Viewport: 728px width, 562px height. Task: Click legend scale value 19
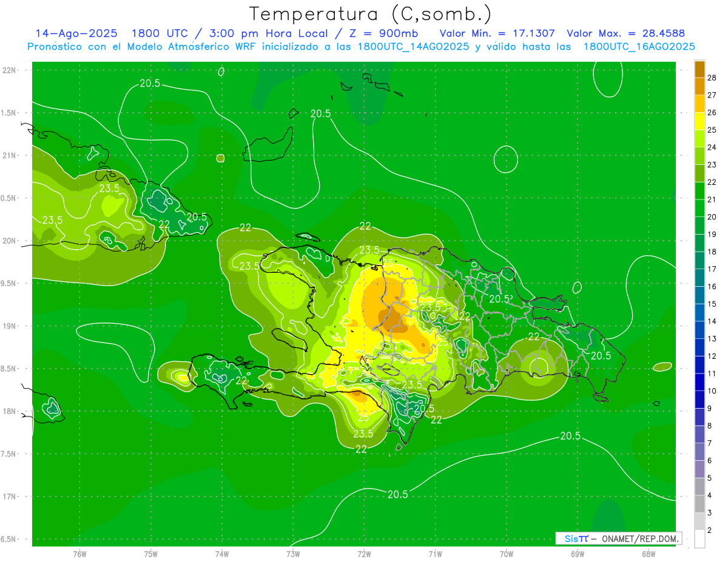(712, 235)
